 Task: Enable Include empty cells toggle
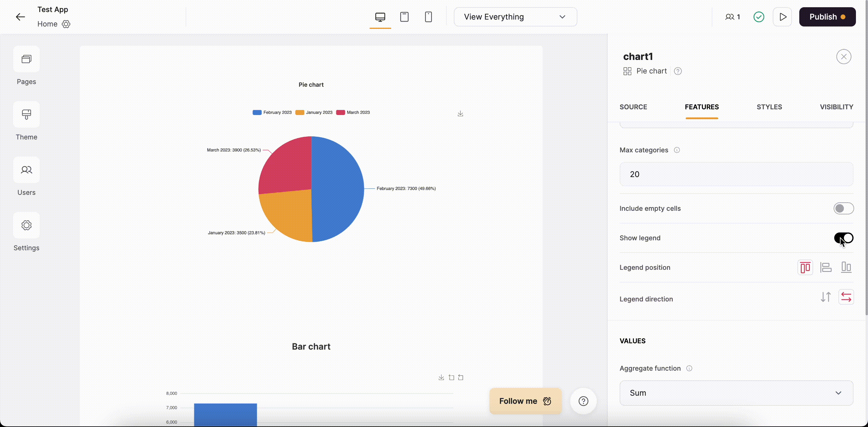[843, 208]
